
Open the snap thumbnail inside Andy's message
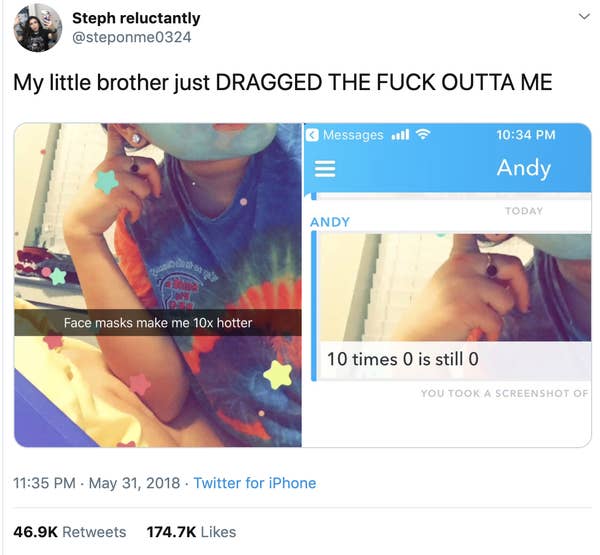click(455, 287)
